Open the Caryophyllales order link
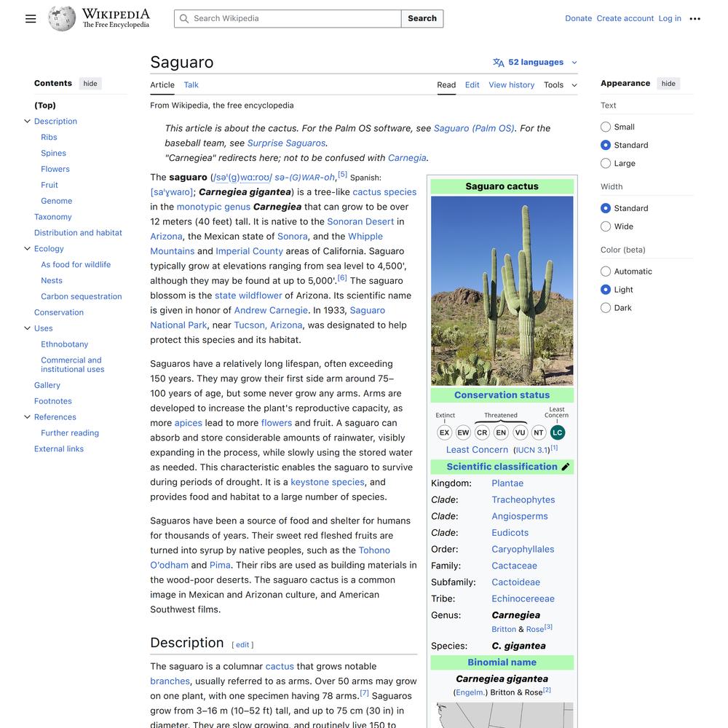Screen dimensions: 728x728 [x=523, y=549]
